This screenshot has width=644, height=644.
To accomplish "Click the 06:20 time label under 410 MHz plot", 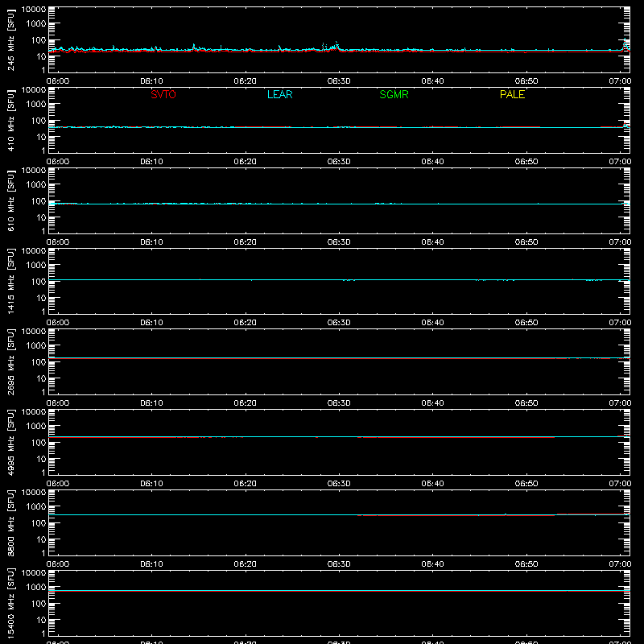I will point(246,162).
